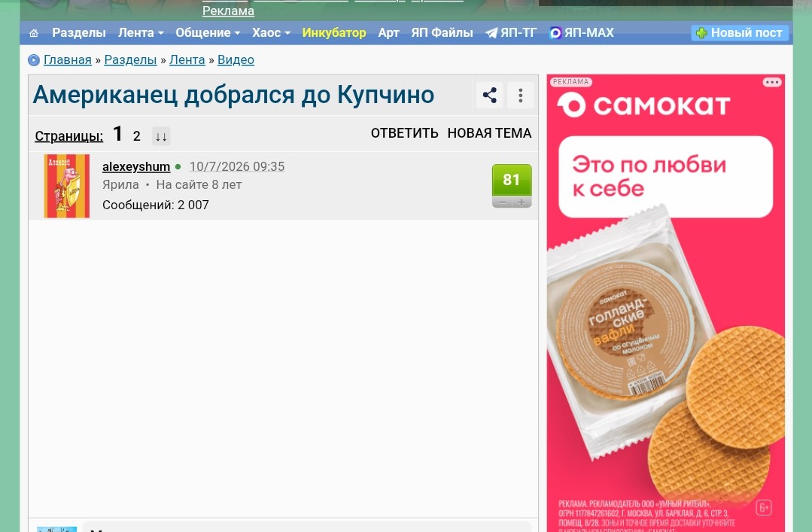Follow the Лента breadcrumb link
This screenshot has height=532, width=812.
(x=187, y=59)
